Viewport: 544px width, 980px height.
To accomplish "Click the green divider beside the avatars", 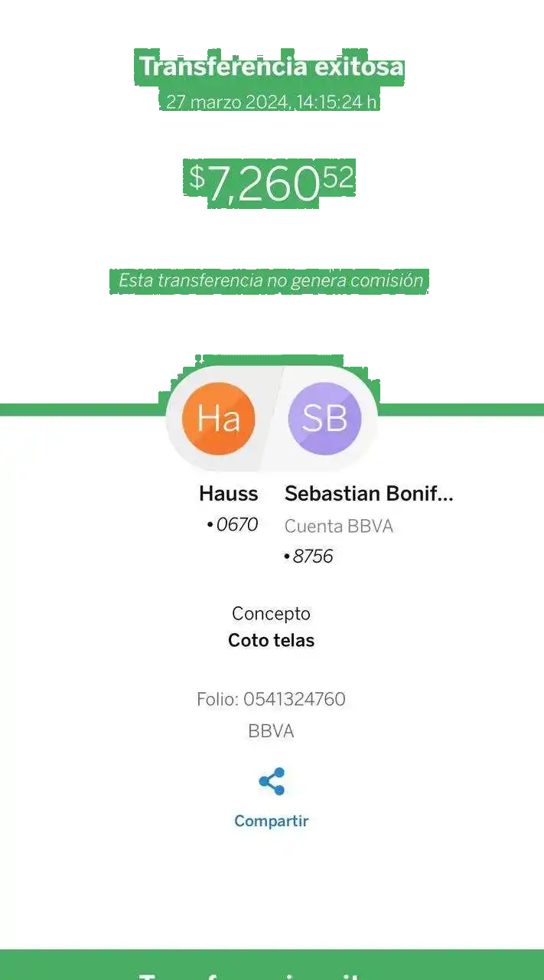I will click(x=459, y=407).
